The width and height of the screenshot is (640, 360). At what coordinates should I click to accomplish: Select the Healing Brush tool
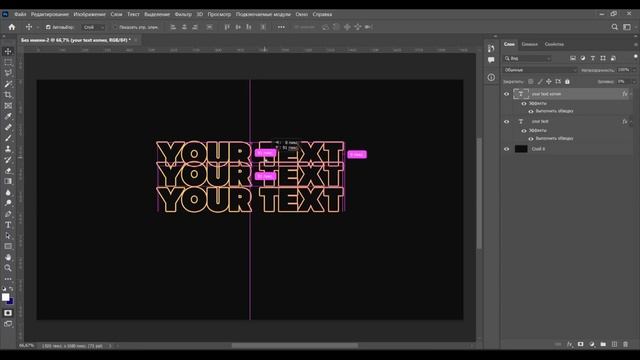click(x=8, y=127)
